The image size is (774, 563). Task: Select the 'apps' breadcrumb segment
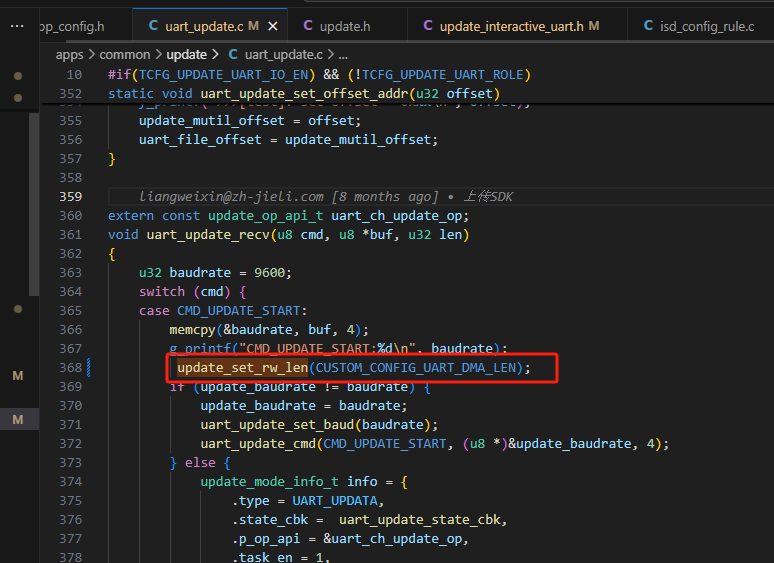tap(70, 54)
